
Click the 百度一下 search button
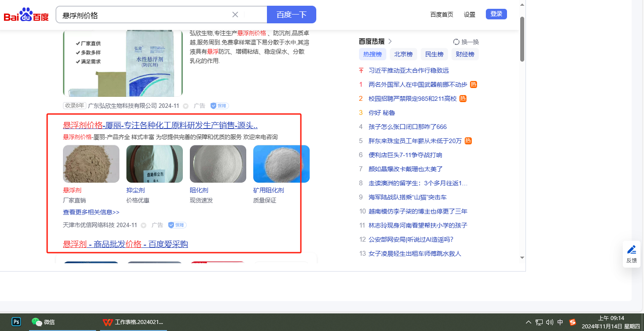(x=292, y=15)
